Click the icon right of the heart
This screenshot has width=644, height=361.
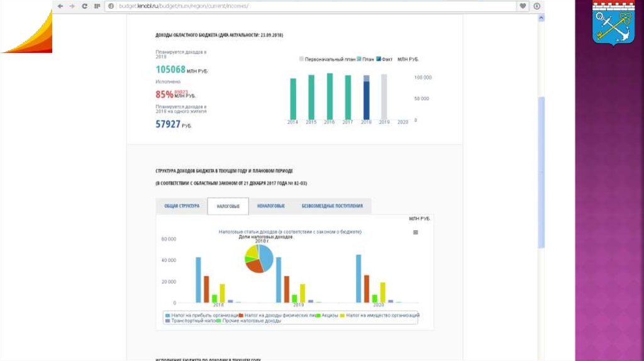pos(537,6)
